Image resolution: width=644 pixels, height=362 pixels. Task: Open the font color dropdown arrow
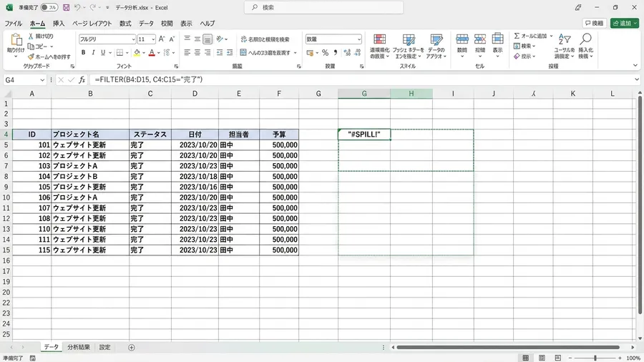[159, 53]
